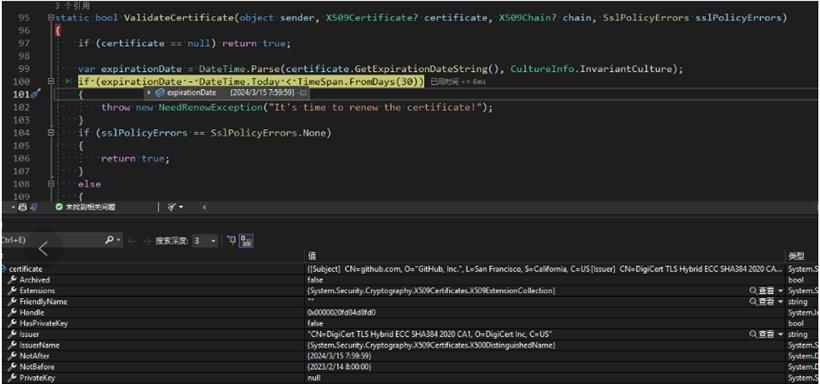Click the purple icon in the editor status strip
The width and height of the screenshot is (820, 384).
click(34, 207)
